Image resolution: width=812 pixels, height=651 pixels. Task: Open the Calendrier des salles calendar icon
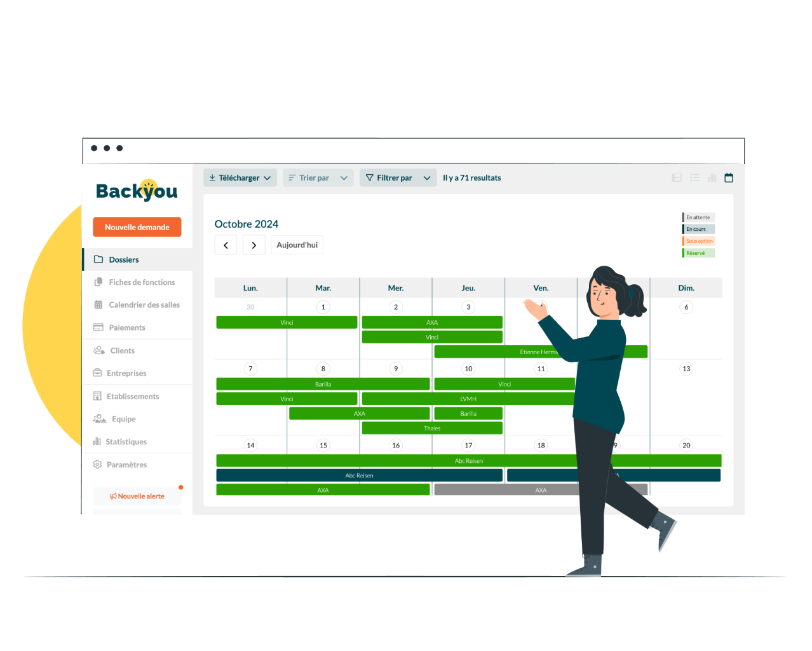click(98, 305)
